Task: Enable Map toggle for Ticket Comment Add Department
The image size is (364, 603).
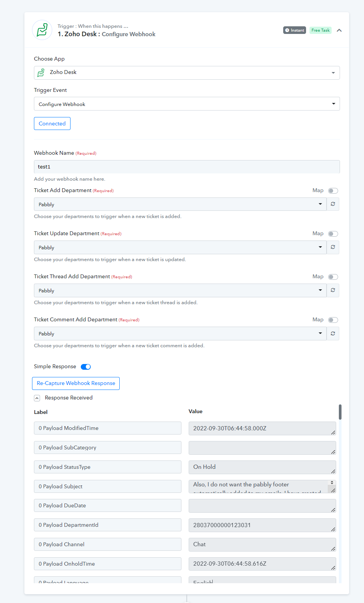Action: pos(333,320)
